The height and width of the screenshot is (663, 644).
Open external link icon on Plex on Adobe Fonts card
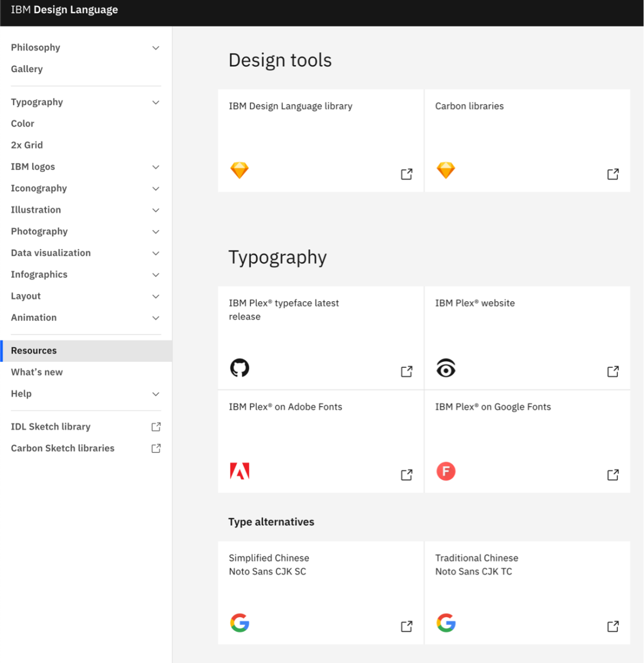[407, 475]
